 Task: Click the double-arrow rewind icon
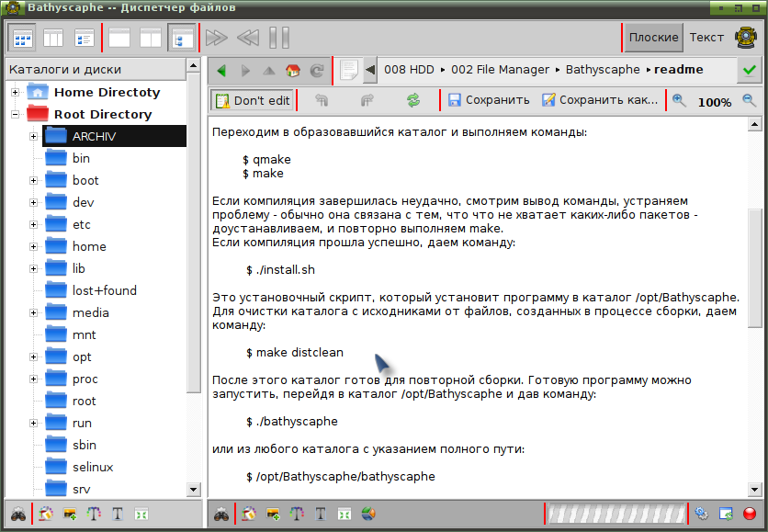coord(248,38)
